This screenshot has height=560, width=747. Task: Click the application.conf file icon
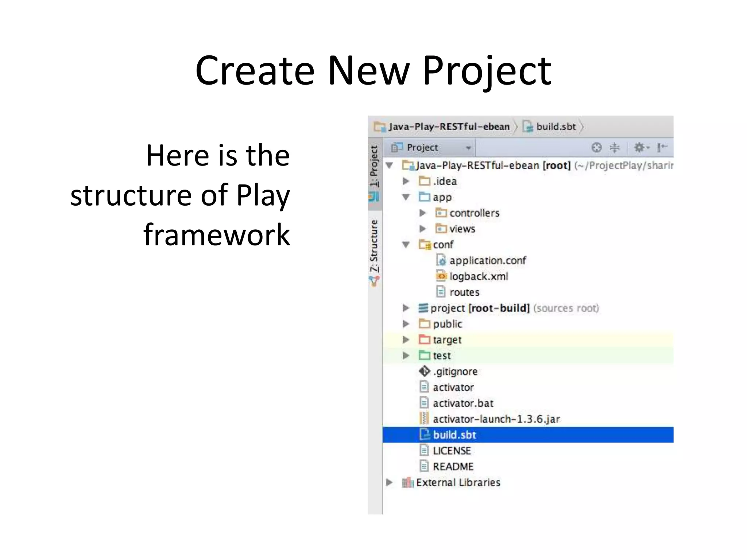tap(441, 260)
